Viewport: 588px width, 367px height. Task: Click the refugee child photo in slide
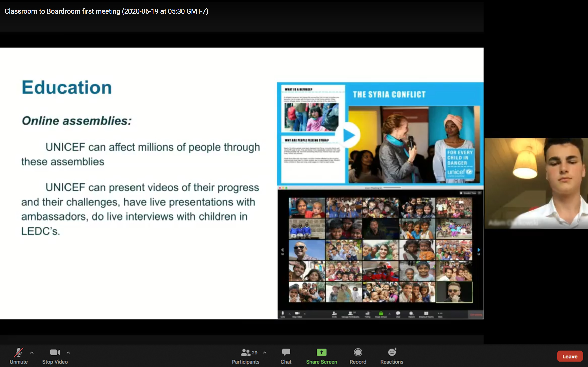coord(311,117)
